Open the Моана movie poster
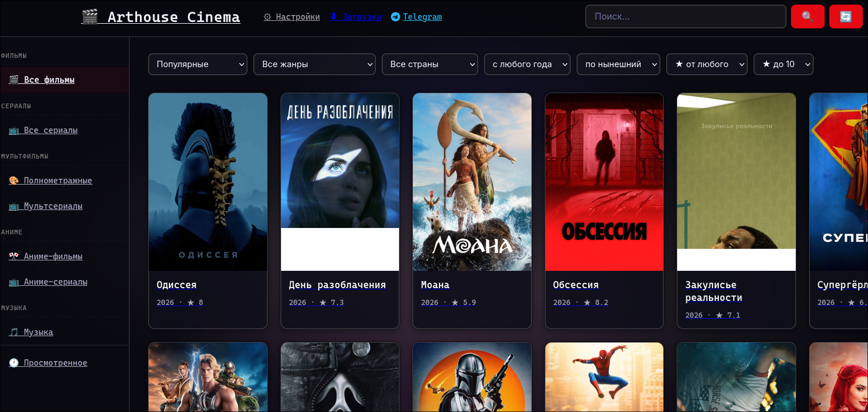868x412 pixels. click(x=472, y=182)
